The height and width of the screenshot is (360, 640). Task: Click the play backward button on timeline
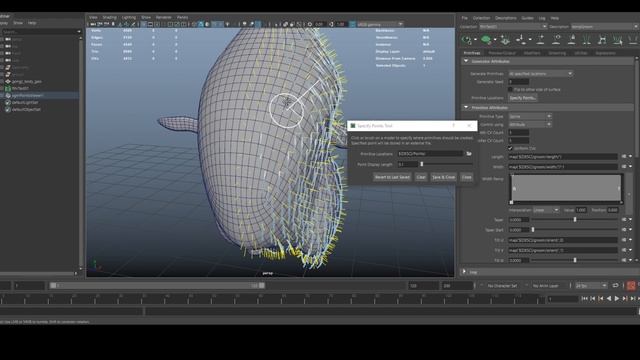point(609,299)
